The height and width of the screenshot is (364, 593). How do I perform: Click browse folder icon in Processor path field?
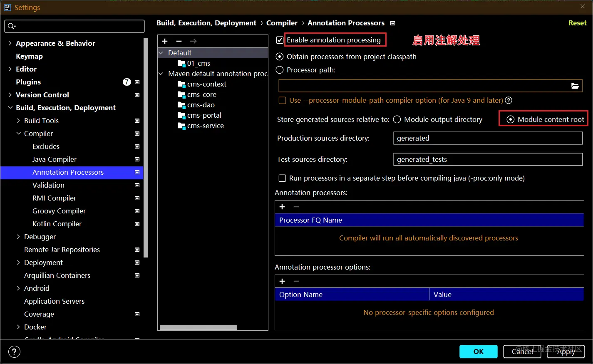pos(575,86)
